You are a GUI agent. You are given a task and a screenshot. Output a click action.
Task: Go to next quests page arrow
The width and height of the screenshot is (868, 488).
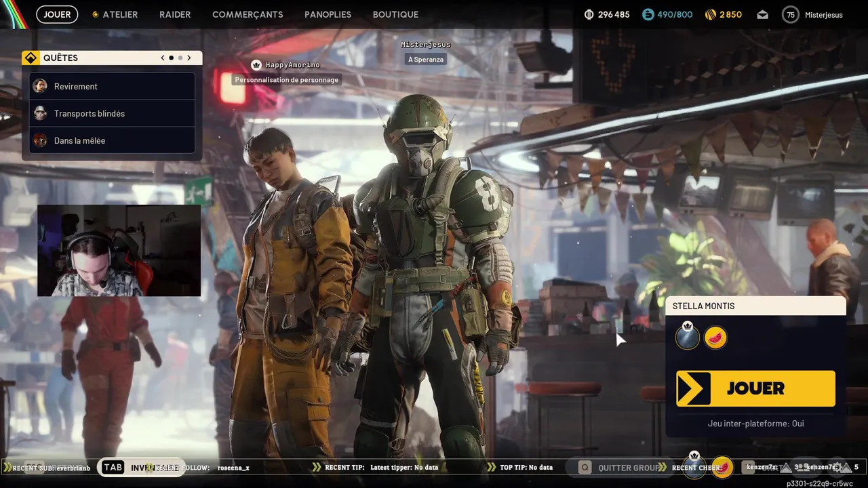tap(189, 58)
